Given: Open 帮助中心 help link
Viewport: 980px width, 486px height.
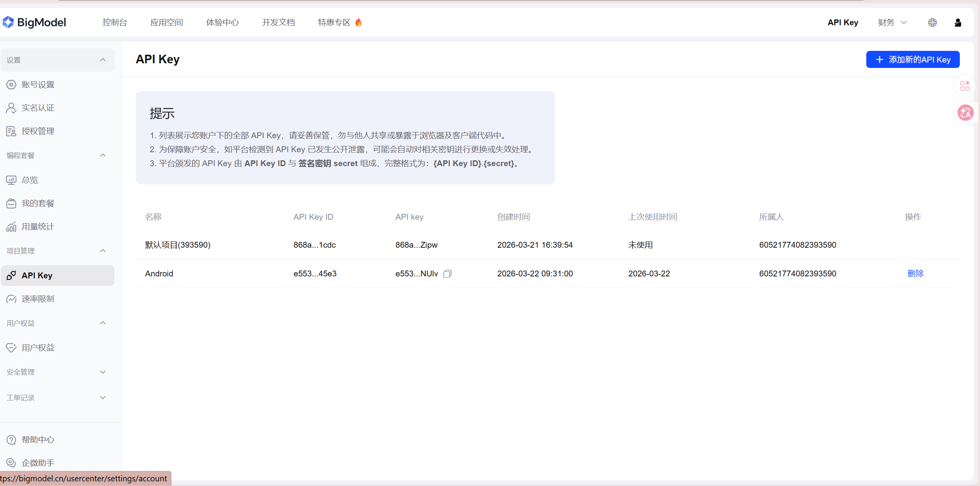Looking at the screenshot, I should (x=38, y=440).
